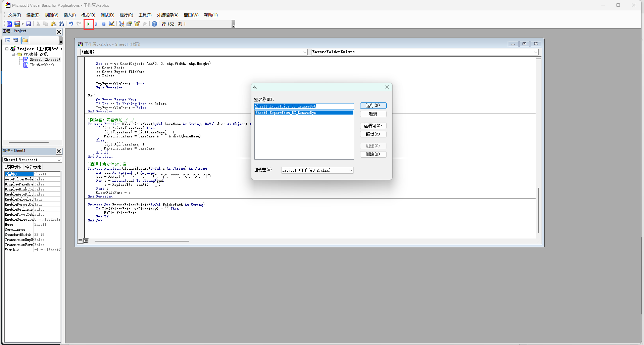Switch to View Code in Project panel
This screenshot has width=644, height=345.
pos(8,40)
